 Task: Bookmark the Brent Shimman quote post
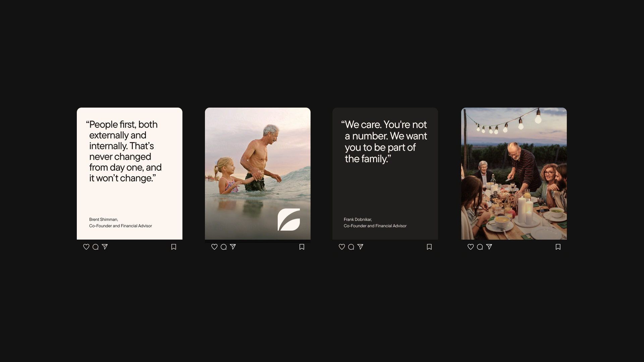[x=174, y=247]
